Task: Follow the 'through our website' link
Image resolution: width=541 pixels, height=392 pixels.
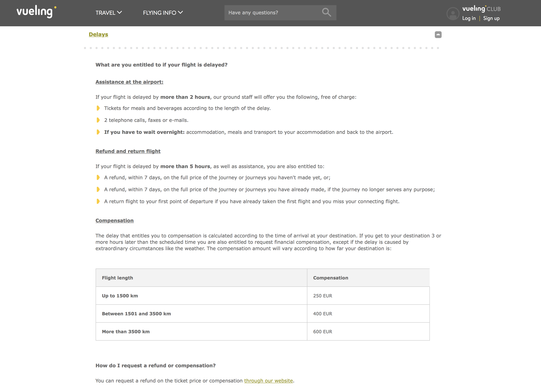Action: 268,381
